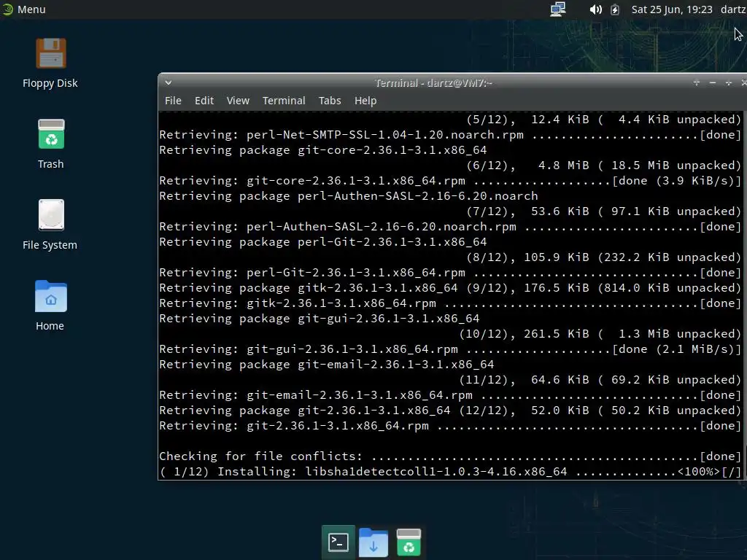
Task: Select the Home folder desktop icon
Action: 50,306
